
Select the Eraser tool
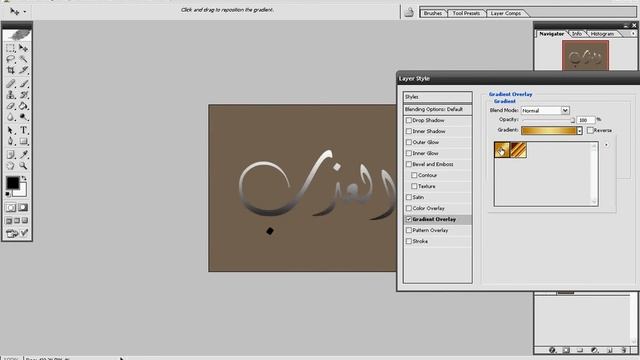(11, 106)
